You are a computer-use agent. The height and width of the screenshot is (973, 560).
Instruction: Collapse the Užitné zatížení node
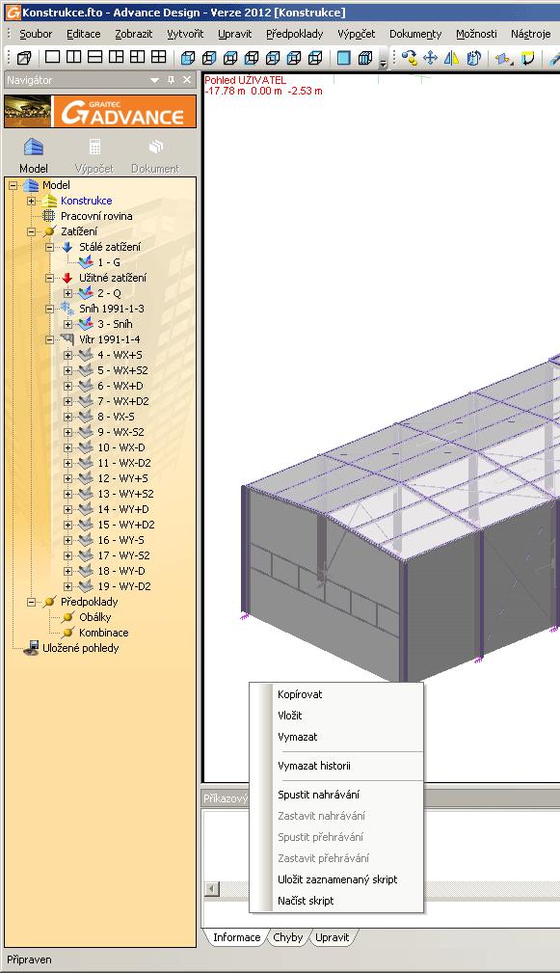click(x=49, y=278)
